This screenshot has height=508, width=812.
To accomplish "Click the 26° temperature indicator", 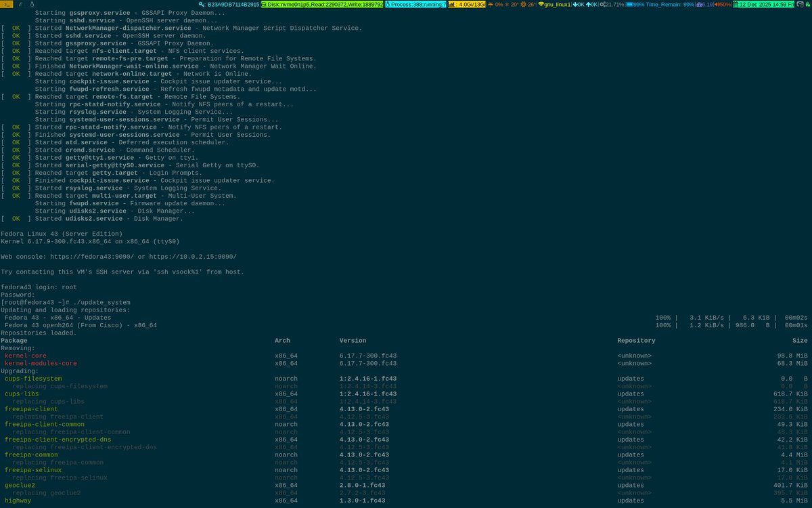I will (528, 4).
